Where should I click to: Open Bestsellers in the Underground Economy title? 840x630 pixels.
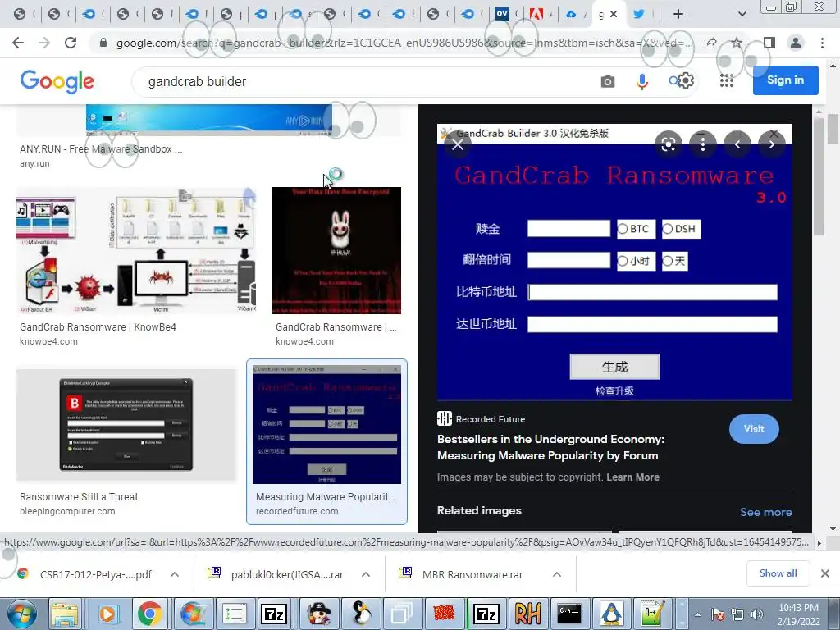[x=550, y=447]
